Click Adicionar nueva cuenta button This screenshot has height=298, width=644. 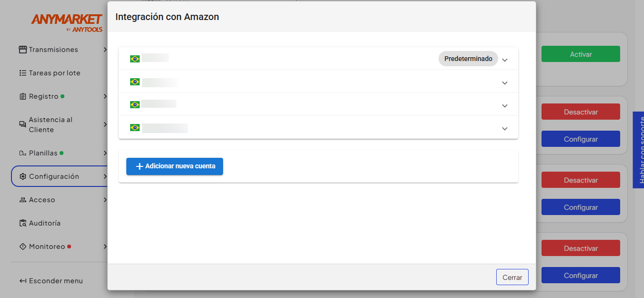tap(174, 166)
